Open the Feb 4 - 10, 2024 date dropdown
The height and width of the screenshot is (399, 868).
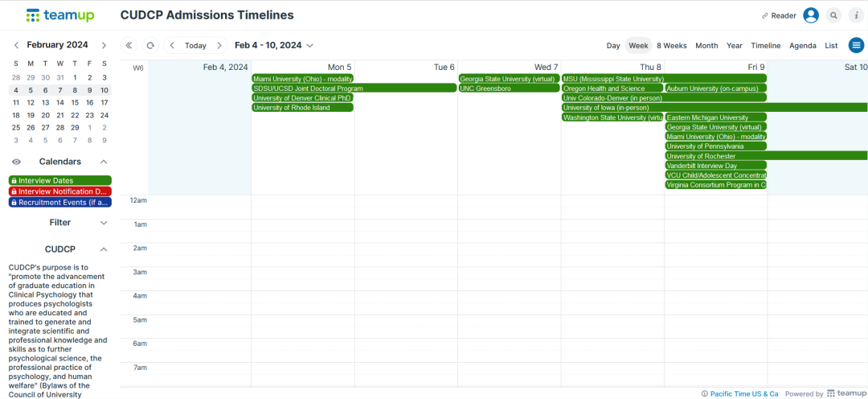pos(273,46)
